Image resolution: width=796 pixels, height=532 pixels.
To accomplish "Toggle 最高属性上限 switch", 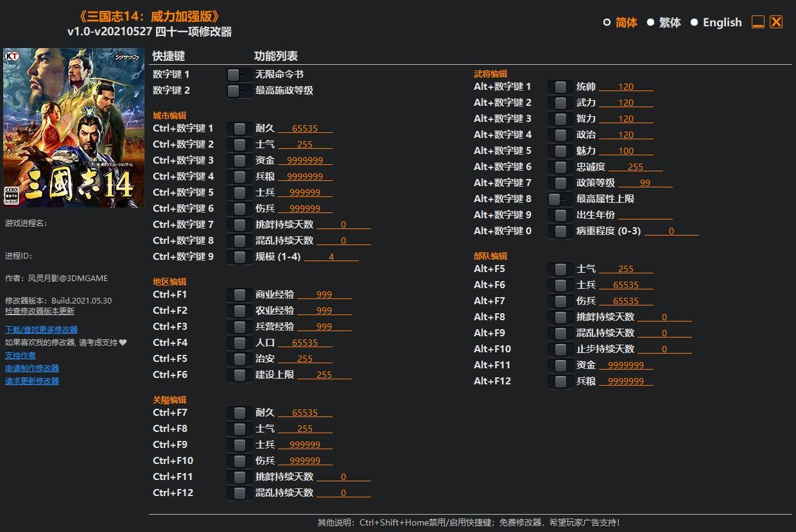I will [560, 199].
